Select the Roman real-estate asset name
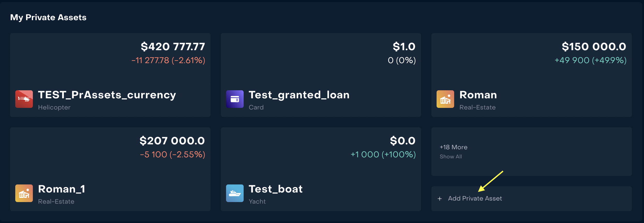644x223 pixels. pos(478,95)
